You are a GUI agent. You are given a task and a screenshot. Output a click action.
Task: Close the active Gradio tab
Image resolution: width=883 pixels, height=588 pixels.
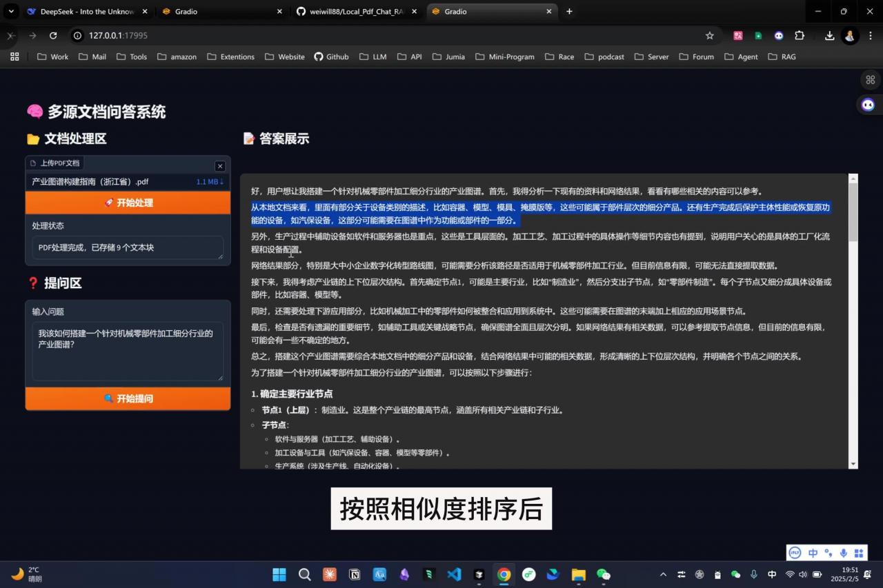(549, 12)
